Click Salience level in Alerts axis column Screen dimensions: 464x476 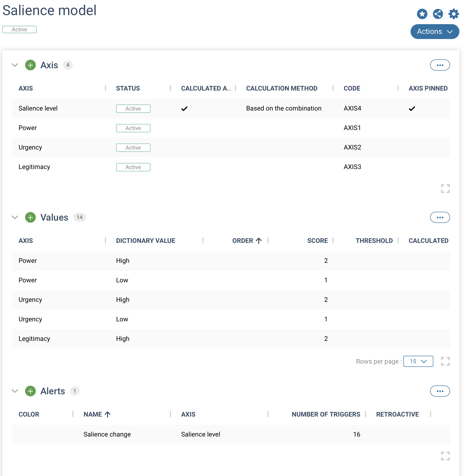point(201,434)
